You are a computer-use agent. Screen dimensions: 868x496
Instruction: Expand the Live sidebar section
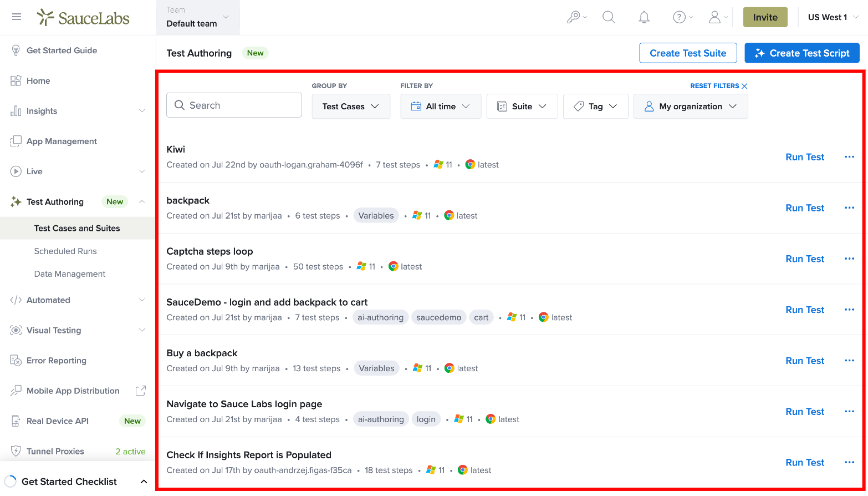tap(142, 171)
